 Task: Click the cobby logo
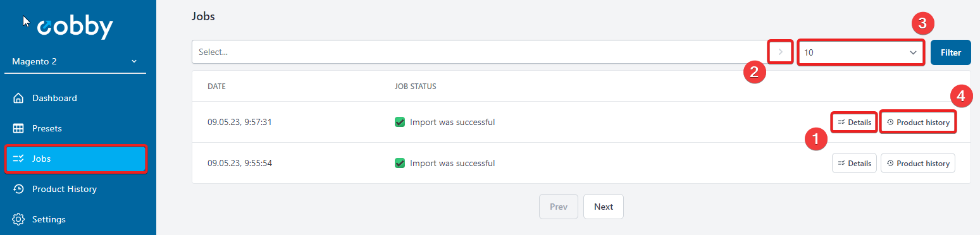point(75,27)
